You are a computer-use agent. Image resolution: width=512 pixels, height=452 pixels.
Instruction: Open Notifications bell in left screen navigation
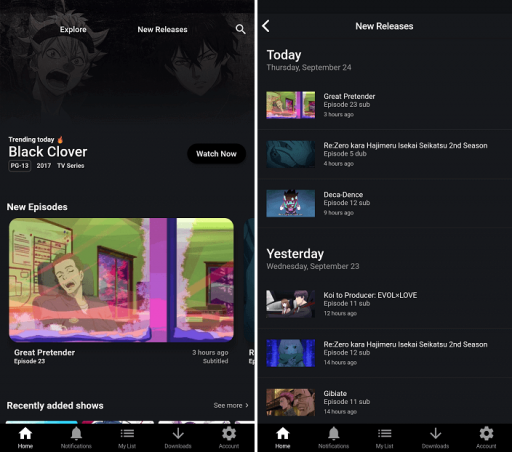point(76,434)
